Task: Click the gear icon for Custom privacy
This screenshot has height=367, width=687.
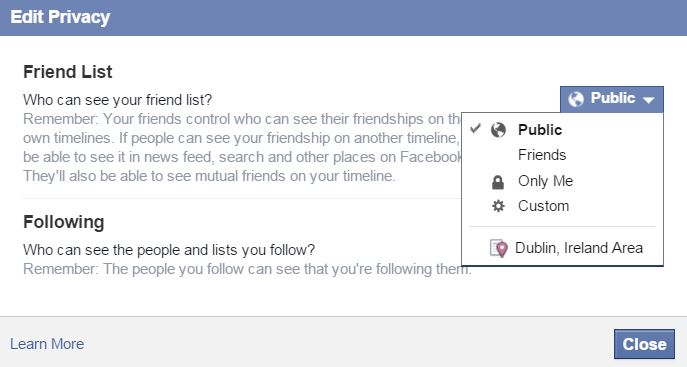Action: click(x=498, y=206)
